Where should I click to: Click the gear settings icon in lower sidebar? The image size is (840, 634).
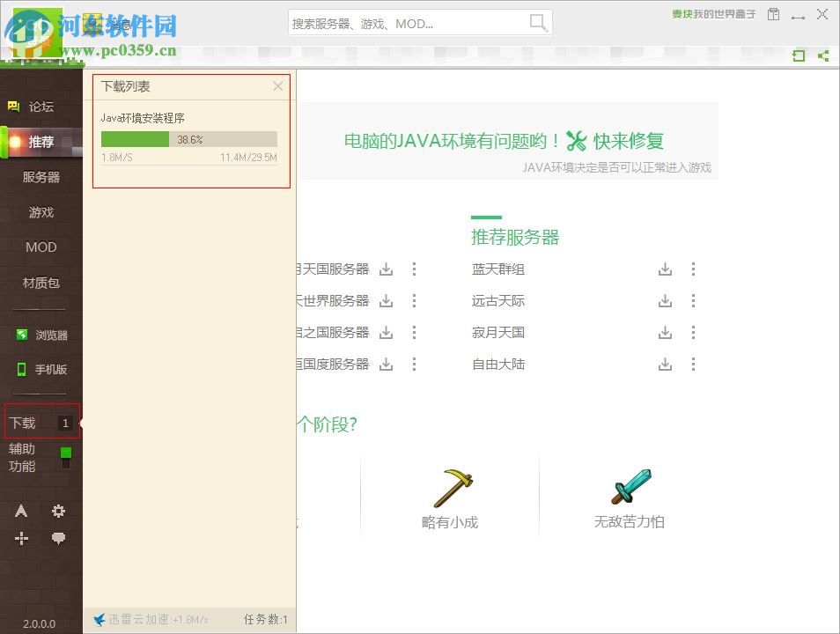[x=58, y=511]
